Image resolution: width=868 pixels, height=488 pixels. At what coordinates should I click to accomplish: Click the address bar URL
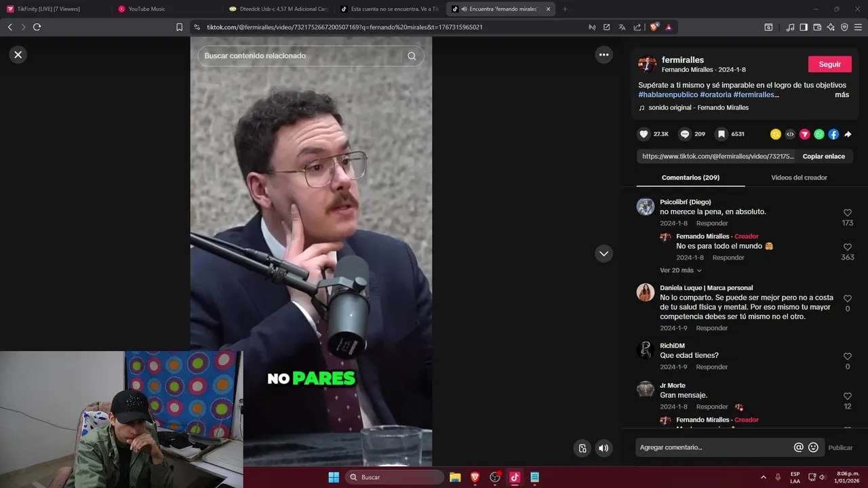click(x=344, y=27)
